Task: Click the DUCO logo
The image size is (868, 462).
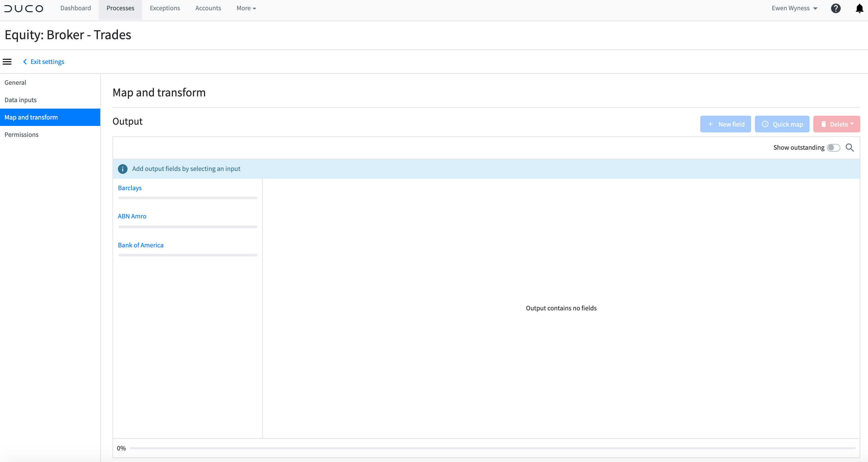Action: pos(23,8)
